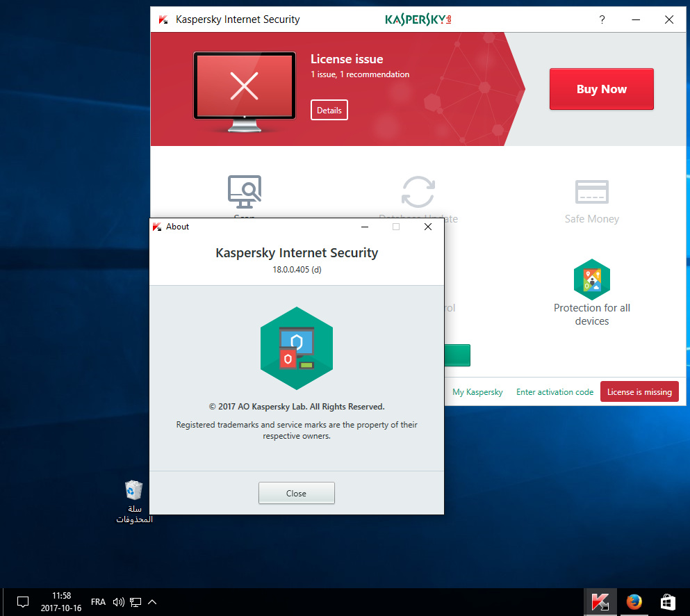Click the Kaspersky logo in main title bar
The image size is (690, 616).
click(418, 19)
